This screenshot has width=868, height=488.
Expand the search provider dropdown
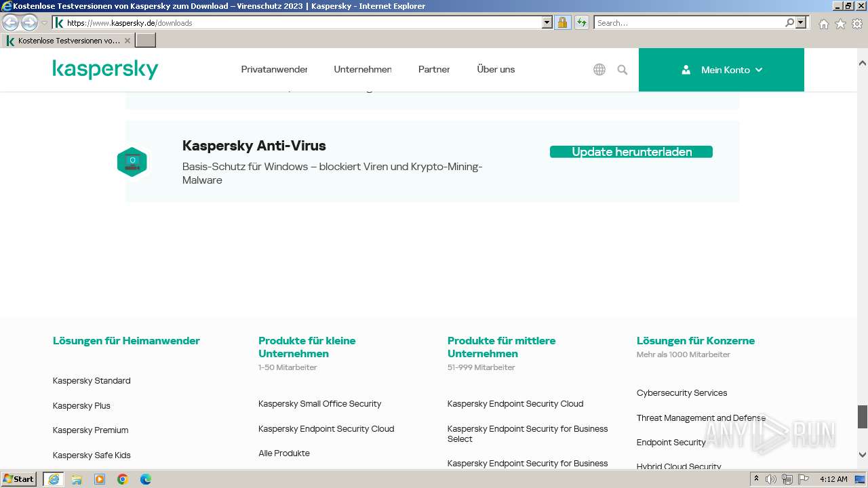point(801,22)
